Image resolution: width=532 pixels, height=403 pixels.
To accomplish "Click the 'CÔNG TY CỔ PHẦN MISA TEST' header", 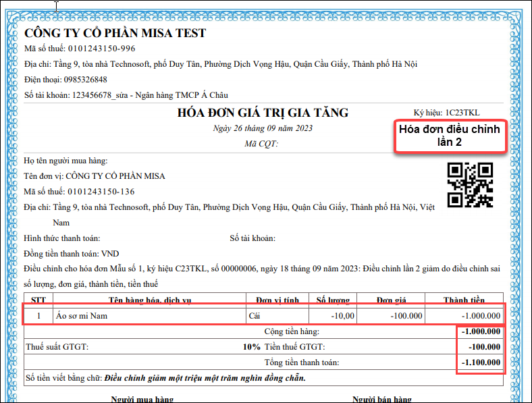I will pyautogui.click(x=115, y=33).
